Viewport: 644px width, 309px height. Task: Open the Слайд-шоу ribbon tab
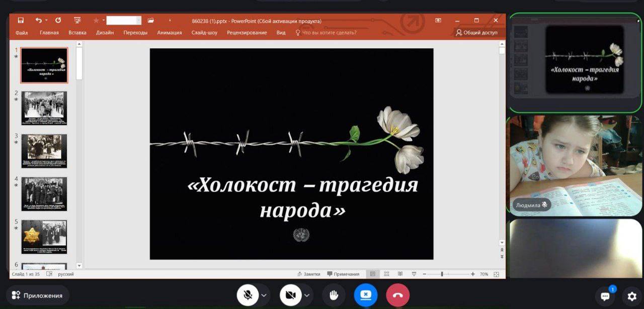(204, 33)
